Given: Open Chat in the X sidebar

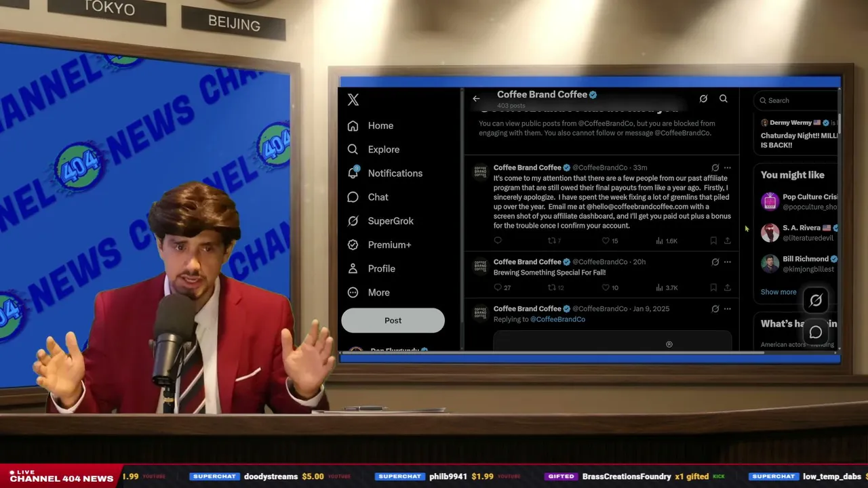Looking at the screenshot, I should click(x=368, y=197).
